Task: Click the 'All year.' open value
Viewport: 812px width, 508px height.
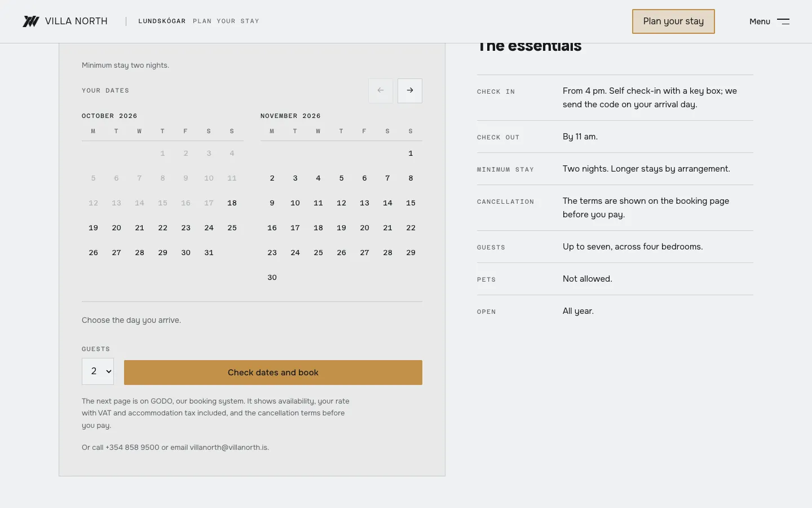Action: pos(578,311)
